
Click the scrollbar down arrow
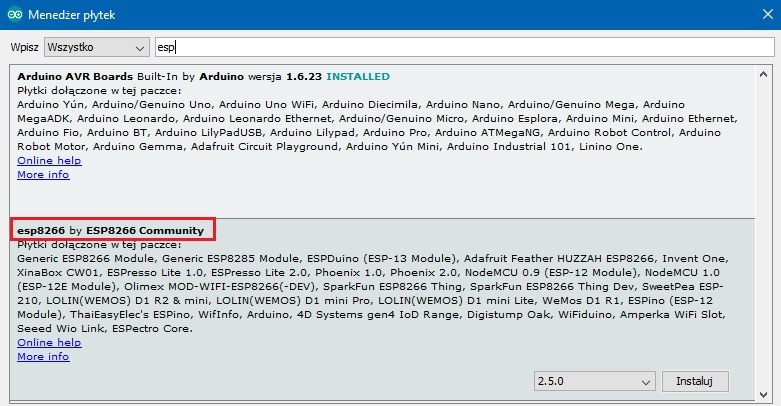pos(764,395)
